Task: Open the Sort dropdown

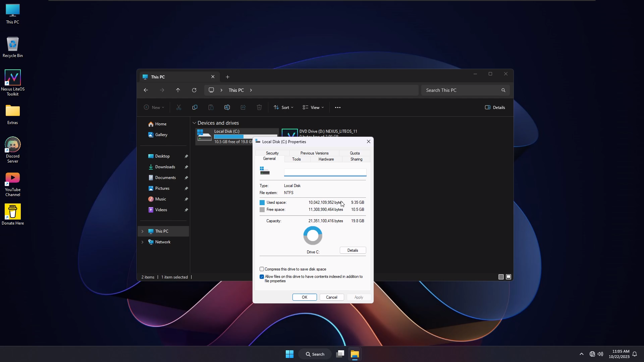Action: 284,108
